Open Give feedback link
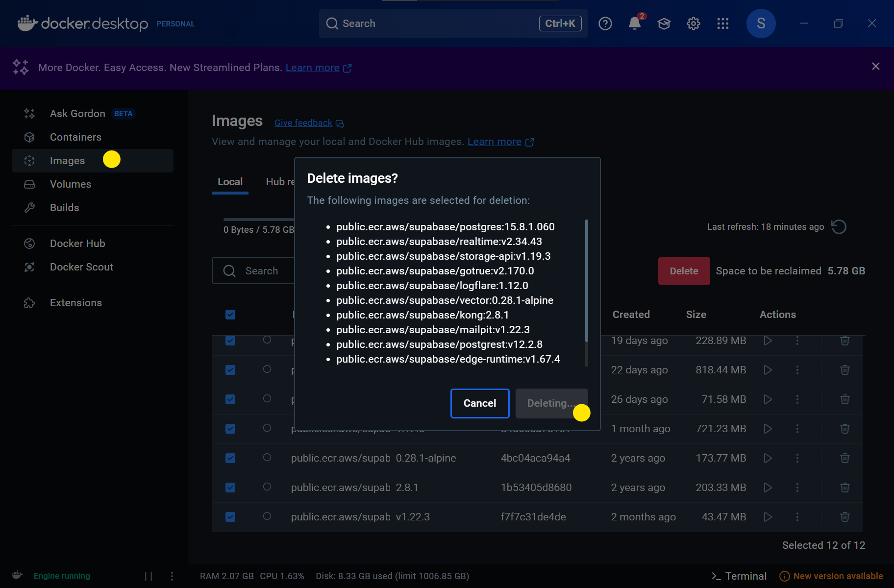 (x=309, y=123)
